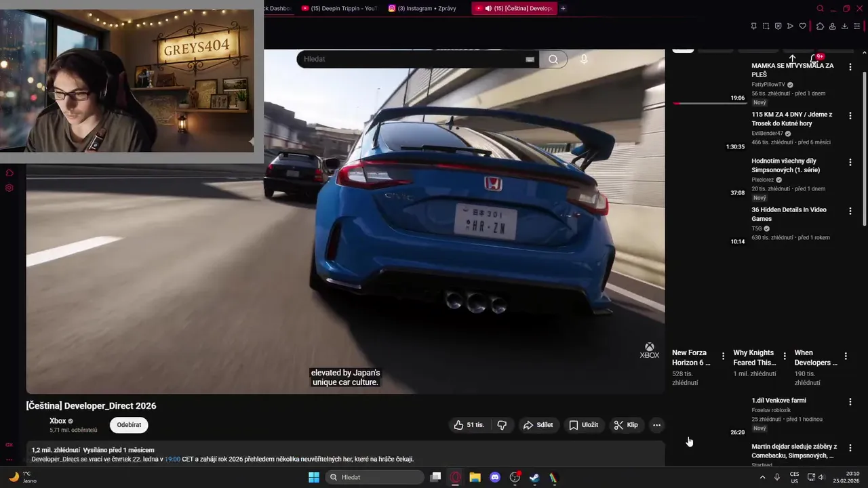The image size is (868, 488).
Task: Open options for MAMKA SE MI VYSMÁLA video
Action: pos(850,67)
